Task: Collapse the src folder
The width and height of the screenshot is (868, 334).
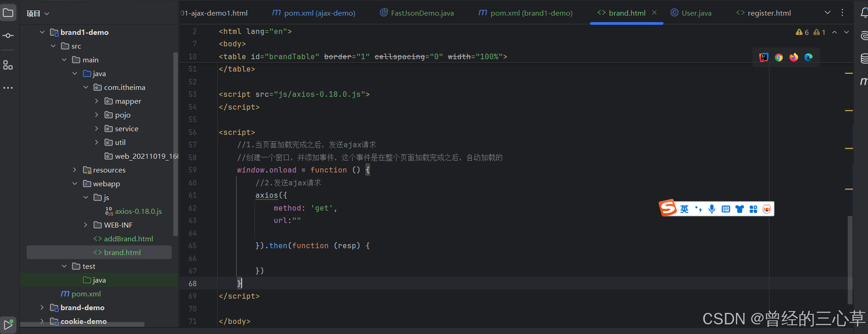Action: [53, 46]
